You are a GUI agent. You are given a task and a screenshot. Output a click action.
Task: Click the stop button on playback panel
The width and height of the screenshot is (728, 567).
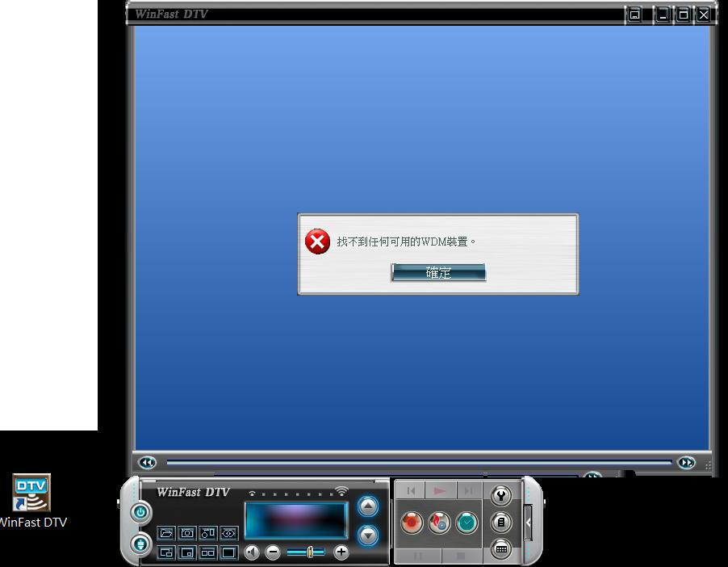pos(461,556)
